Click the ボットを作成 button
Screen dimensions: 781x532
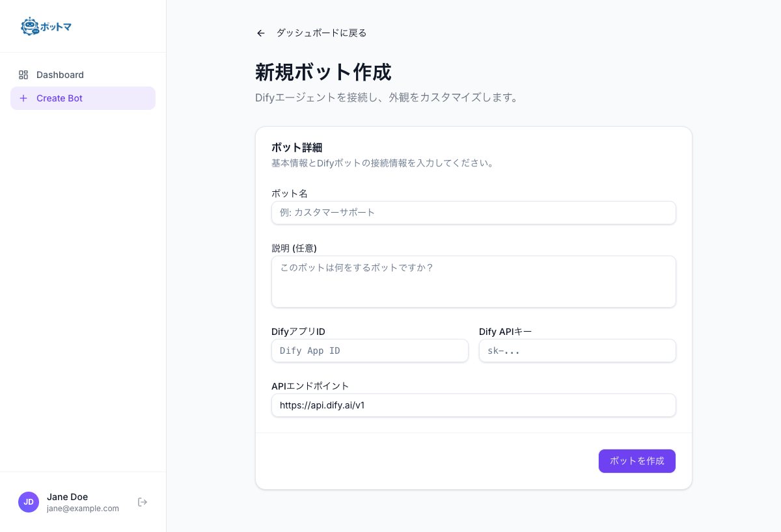pos(637,460)
